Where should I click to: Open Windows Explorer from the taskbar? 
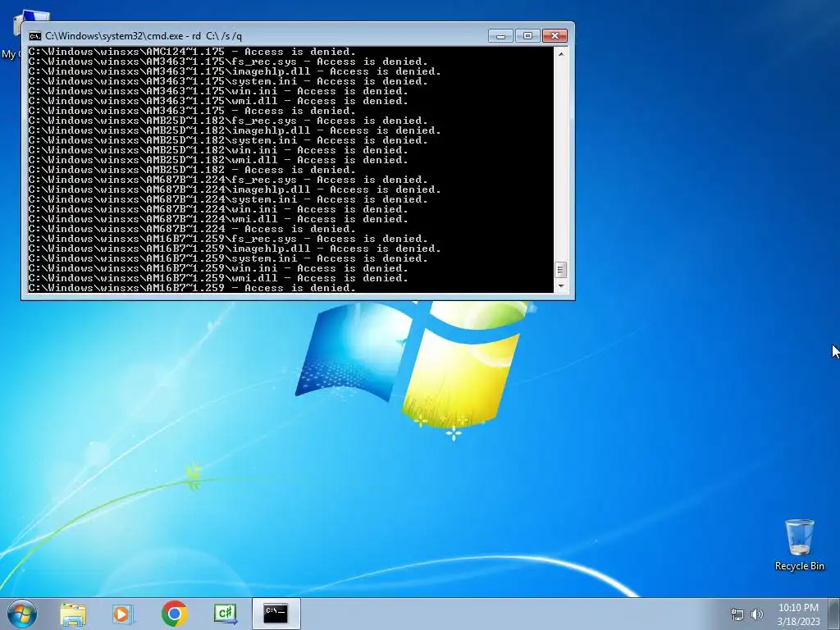coord(73,614)
